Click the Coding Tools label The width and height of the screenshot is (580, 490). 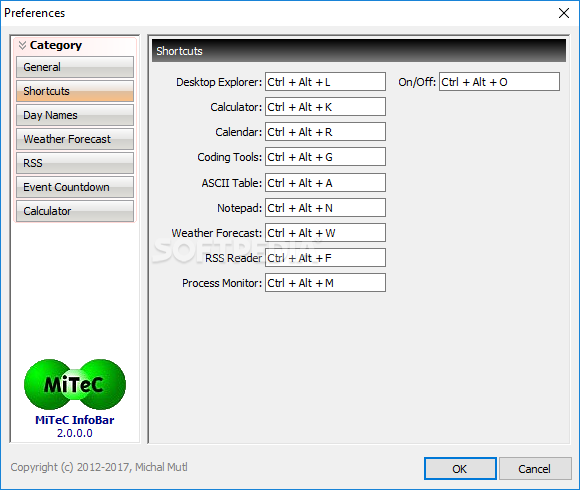pyautogui.click(x=229, y=157)
